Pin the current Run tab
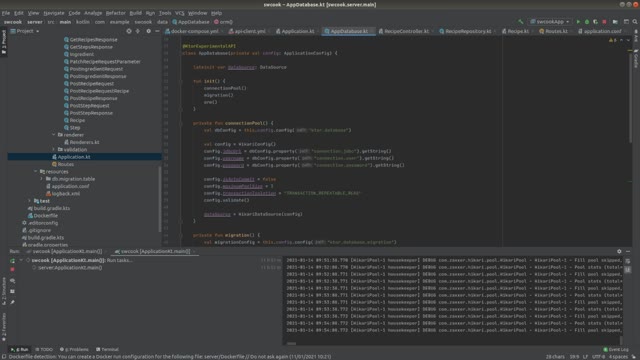Image resolution: width=640 pixels, height=360 pixels. (13, 302)
